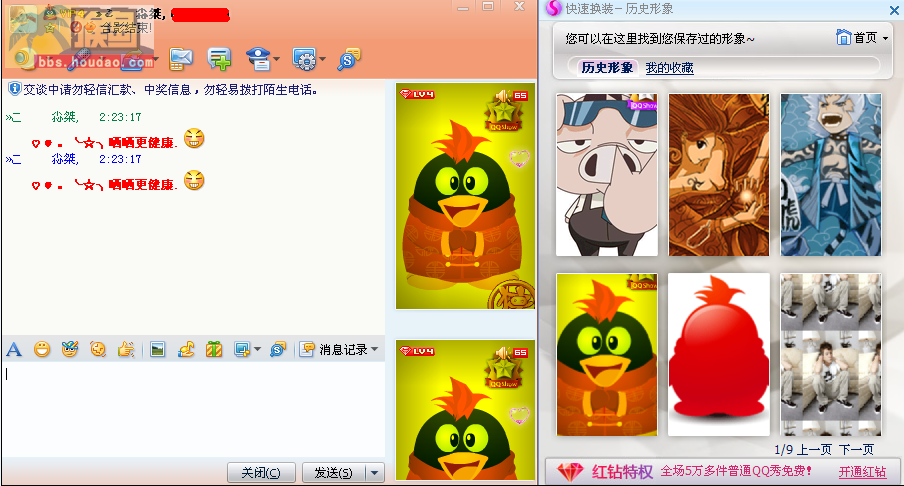Click the 首页 home icon

[843, 38]
